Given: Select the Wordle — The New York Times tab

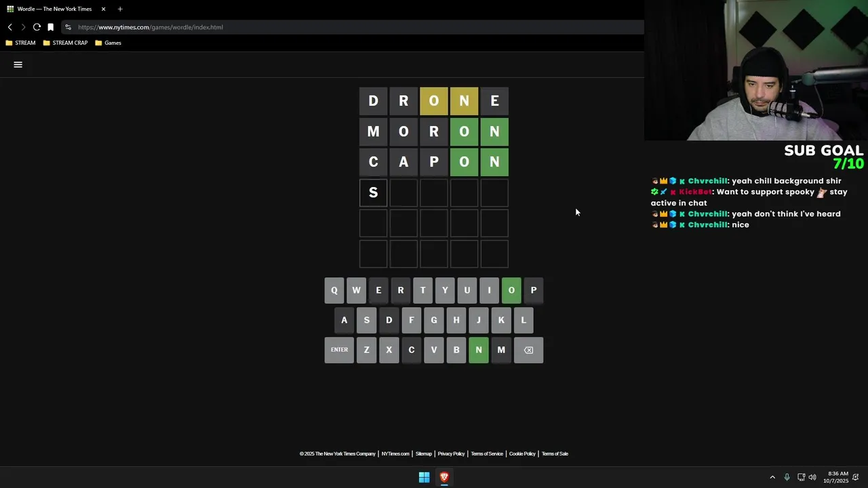Looking at the screenshot, I should (x=56, y=9).
